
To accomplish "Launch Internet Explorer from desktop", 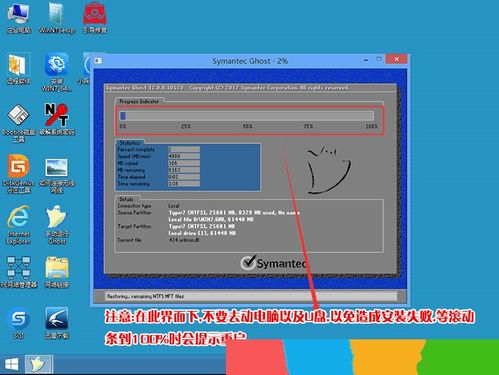I will [x=19, y=225].
